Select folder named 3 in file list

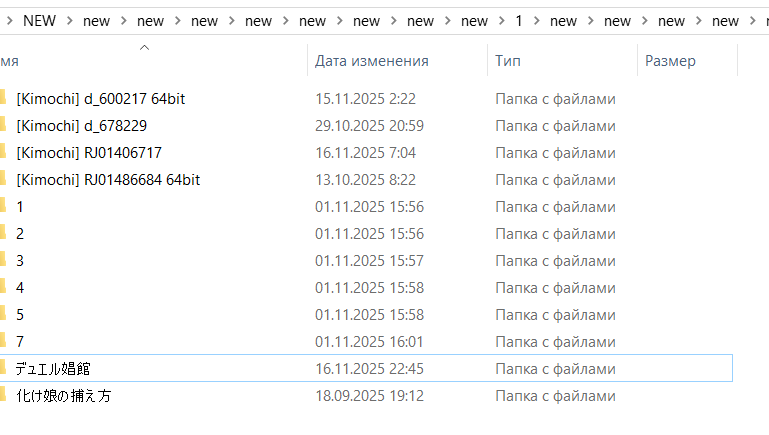click(x=20, y=261)
